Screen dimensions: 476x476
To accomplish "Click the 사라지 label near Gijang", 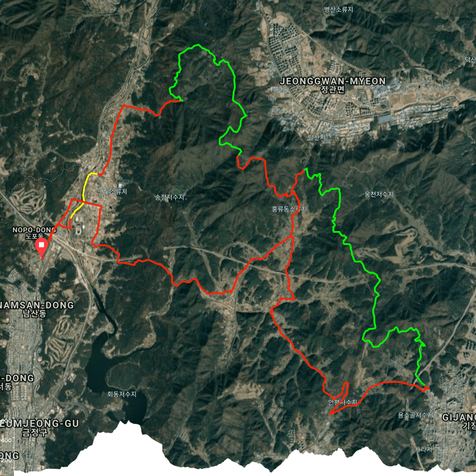I will pos(423,450).
